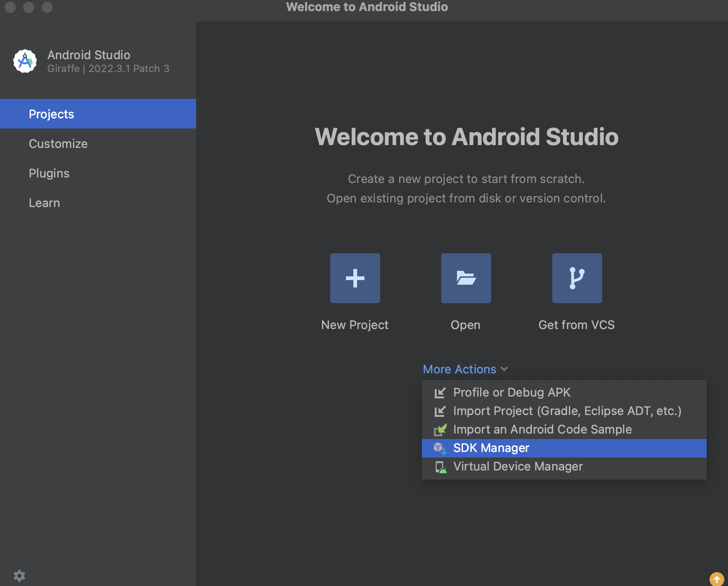Click the New Project label

(x=355, y=325)
